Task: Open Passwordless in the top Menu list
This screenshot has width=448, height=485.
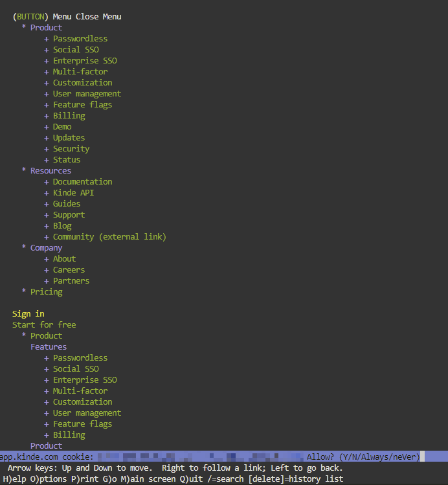Action: click(x=80, y=39)
